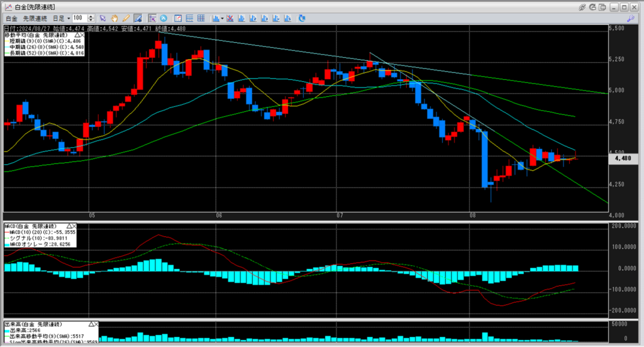
Task: Click the 5,500 price axis label
Action: pyautogui.click(x=617, y=28)
